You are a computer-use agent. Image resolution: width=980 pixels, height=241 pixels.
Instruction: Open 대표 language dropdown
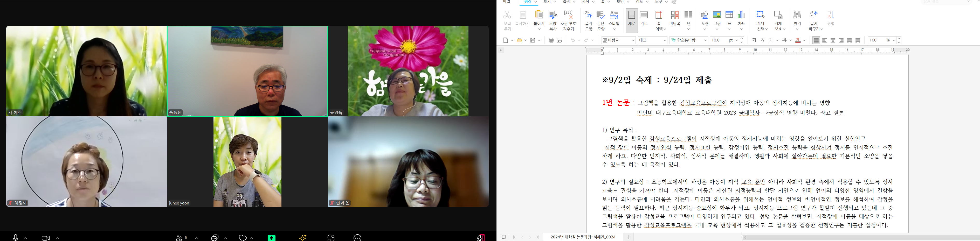point(652,40)
